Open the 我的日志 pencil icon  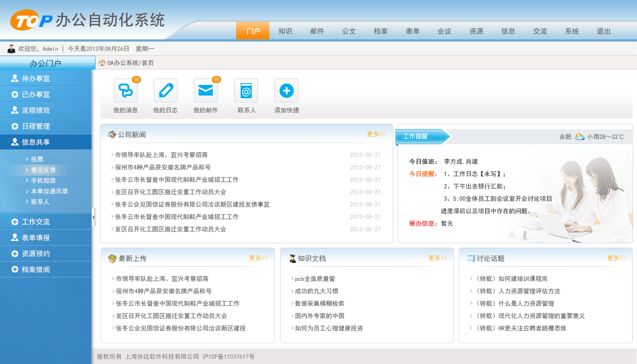point(165,91)
